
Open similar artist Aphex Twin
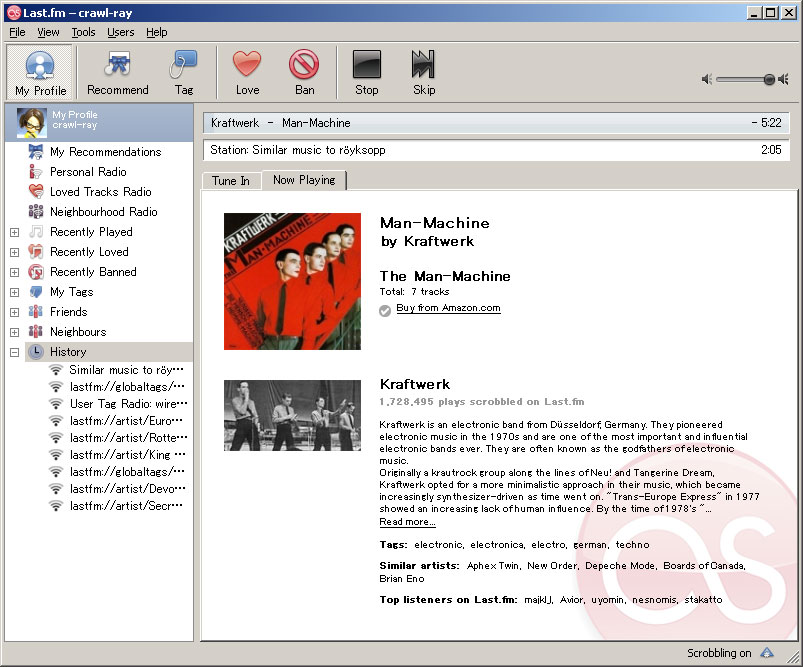(x=493, y=566)
